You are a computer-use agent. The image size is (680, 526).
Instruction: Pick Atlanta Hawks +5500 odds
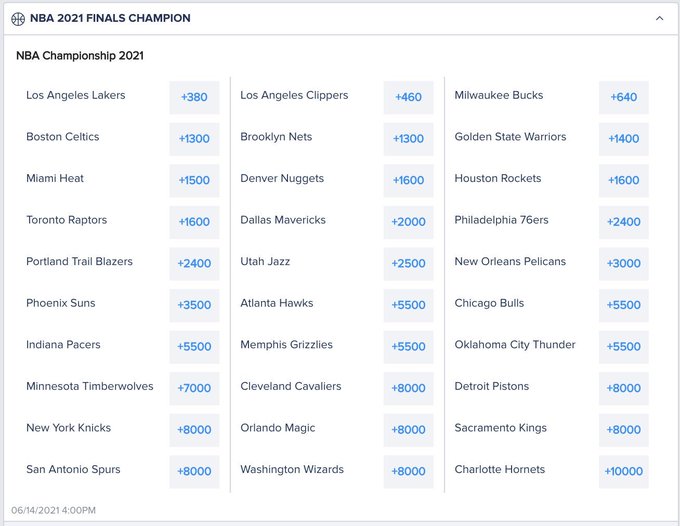(409, 305)
